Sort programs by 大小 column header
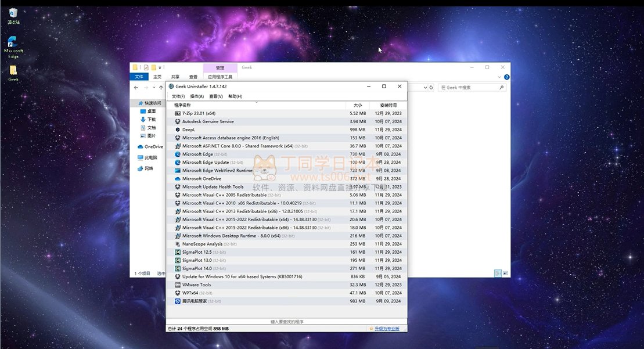This screenshot has width=644, height=349. point(357,105)
